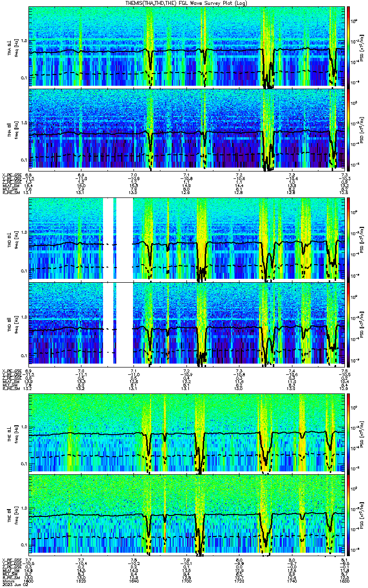Click the 1620 time tick label

(x=81, y=582)
